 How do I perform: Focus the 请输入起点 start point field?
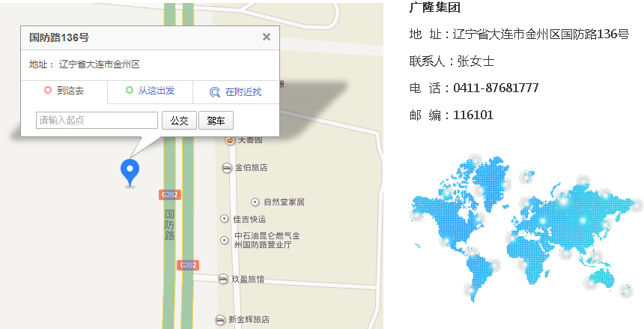pyautogui.click(x=97, y=120)
